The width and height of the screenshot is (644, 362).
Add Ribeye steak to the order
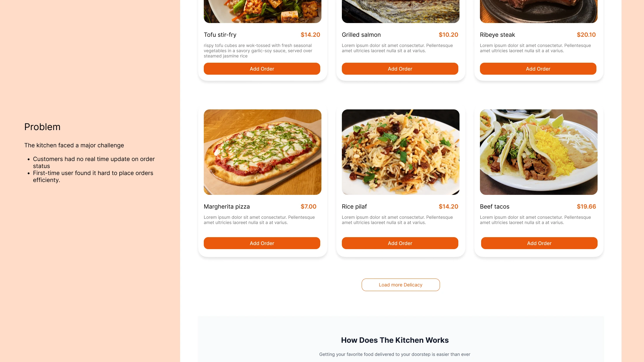(x=538, y=69)
